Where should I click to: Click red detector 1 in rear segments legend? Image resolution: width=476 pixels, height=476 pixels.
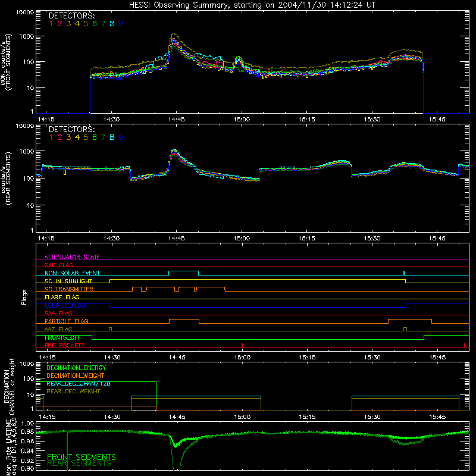tap(51, 137)
